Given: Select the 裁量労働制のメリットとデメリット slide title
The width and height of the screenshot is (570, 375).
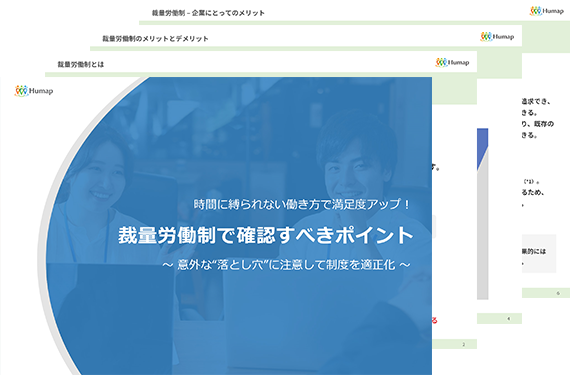Looking at the screenshot, I should pos(155,39).
